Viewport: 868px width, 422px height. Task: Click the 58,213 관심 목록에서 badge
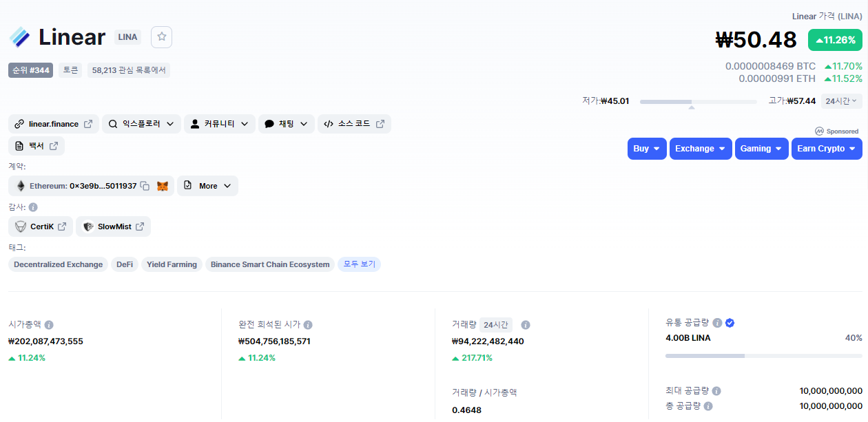[129, 70]
